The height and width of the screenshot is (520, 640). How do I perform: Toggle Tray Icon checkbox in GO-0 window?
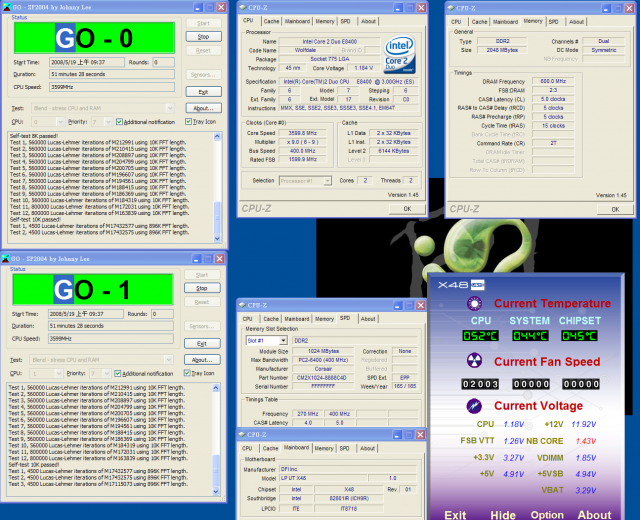[188, 121]
